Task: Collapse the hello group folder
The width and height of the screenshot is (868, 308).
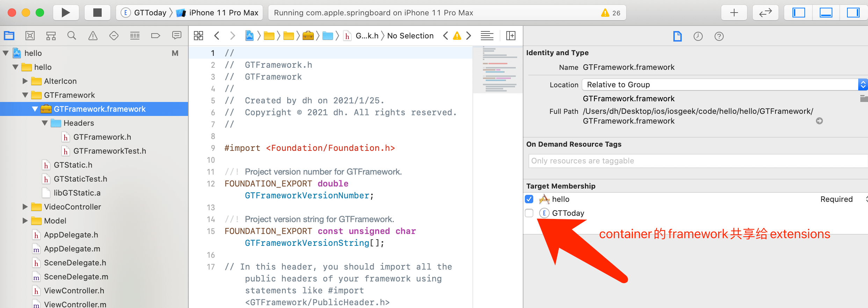Action: [15, 67]
